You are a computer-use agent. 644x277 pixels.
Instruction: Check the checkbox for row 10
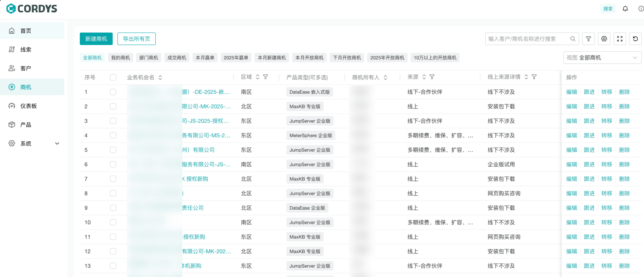coord(113,222)
